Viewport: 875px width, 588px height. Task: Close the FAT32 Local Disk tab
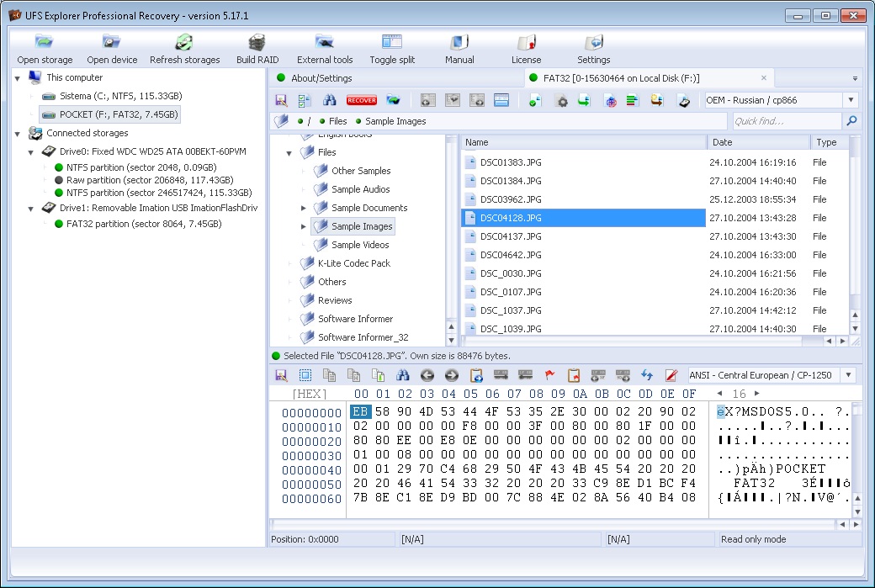(x=763, y=78)
